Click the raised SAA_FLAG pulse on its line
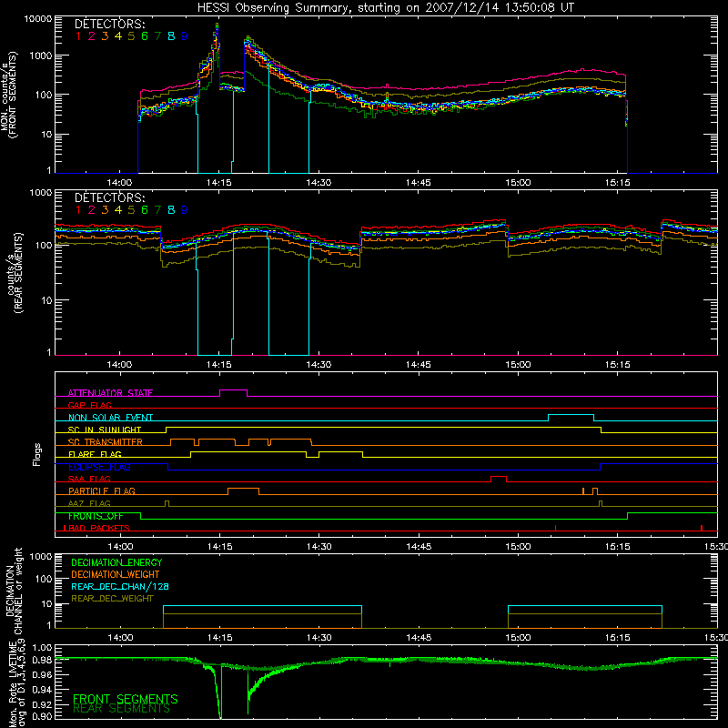 click(x=499, y=476)
